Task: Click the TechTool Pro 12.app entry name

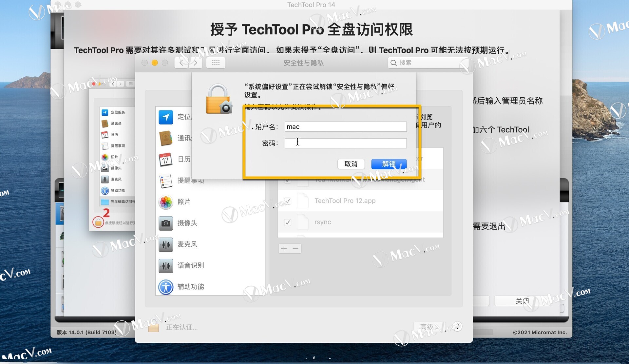Action: coord(345,201)
